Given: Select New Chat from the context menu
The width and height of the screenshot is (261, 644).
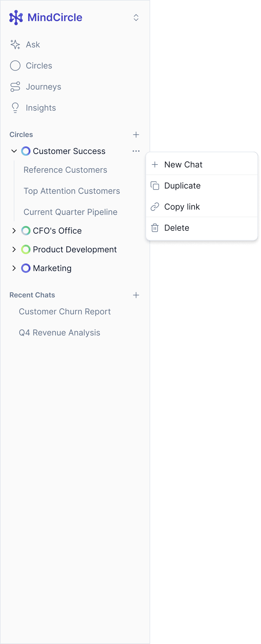Looking at the screenshot, I should click(183, 164).
